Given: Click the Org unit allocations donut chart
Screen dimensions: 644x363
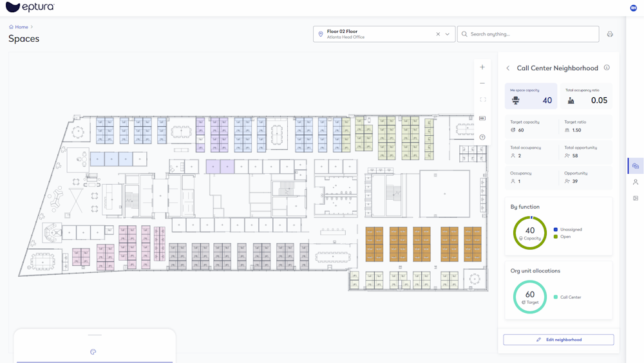Looking at the screenshot, I should (530, 297).
